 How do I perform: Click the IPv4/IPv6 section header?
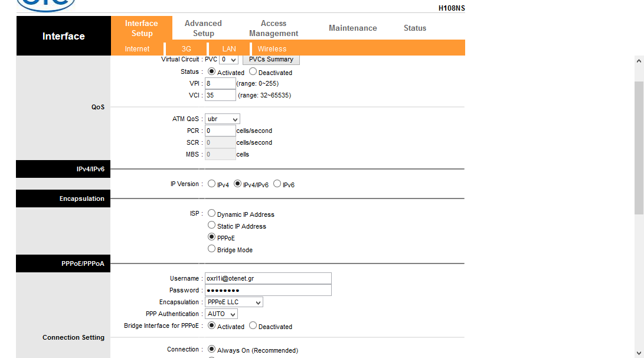click(63, 169)
